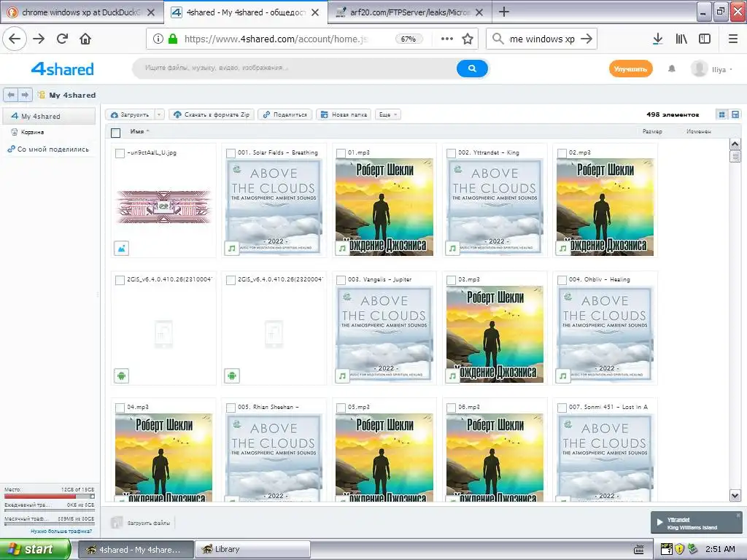Image resolution: width=747 pixels, height=560 pixels.
Task: Open Корзина in the sidebar
Action: [x=32, y=133]
